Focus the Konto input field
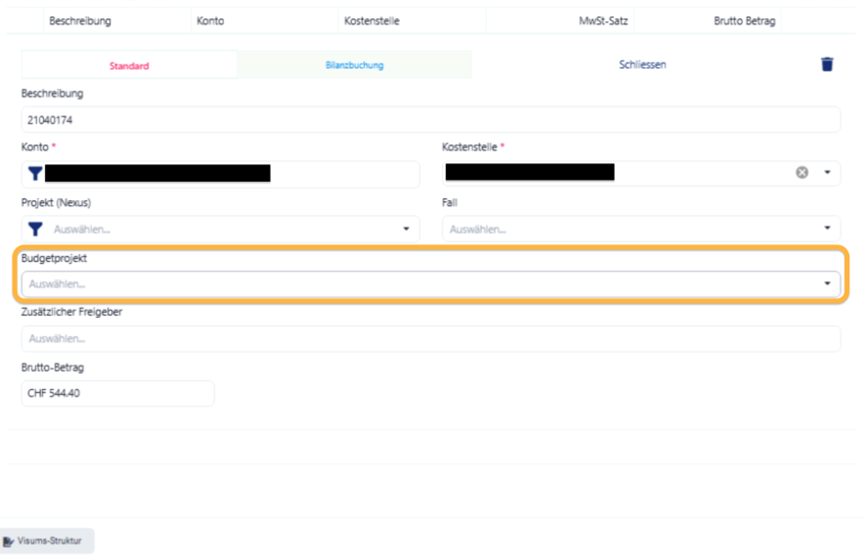This screenshot has width=864, height=560. (220, 174)
